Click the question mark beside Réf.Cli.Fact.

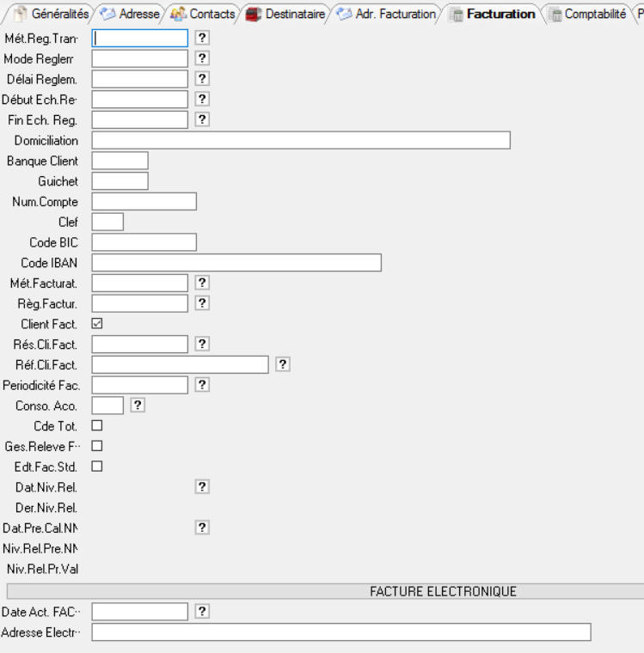click(282, 364)
